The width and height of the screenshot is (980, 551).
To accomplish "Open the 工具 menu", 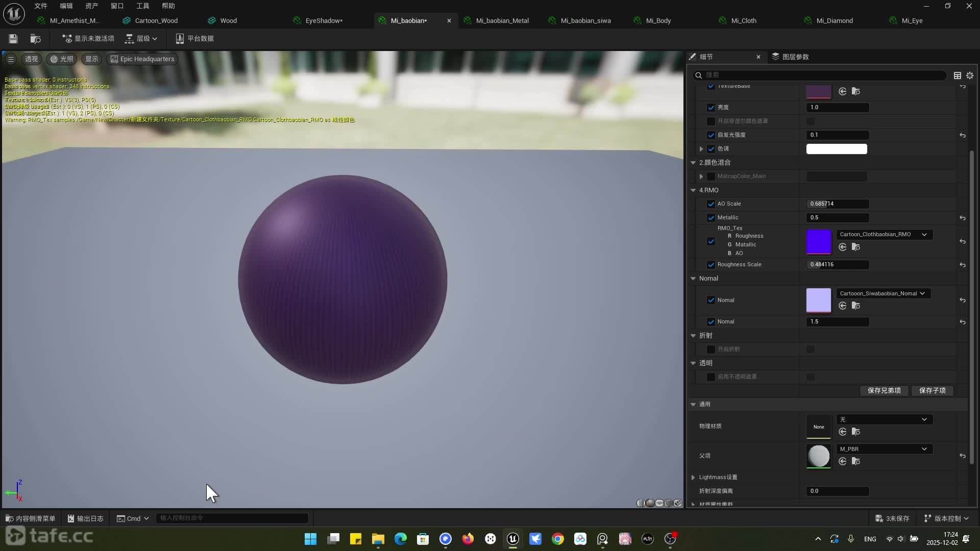I will [x=142, y=6].
